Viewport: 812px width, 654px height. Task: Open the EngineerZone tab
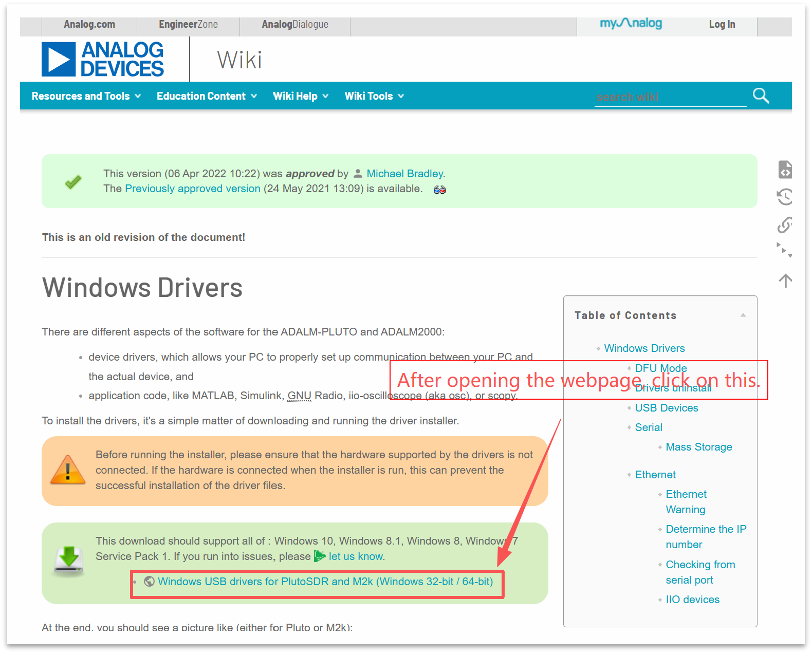point(188,24)
